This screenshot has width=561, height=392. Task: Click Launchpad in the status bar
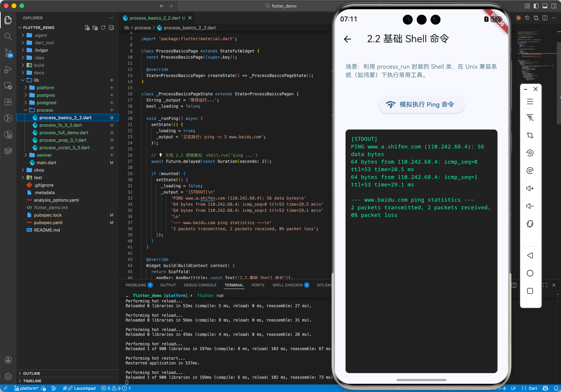coord(84,388)
